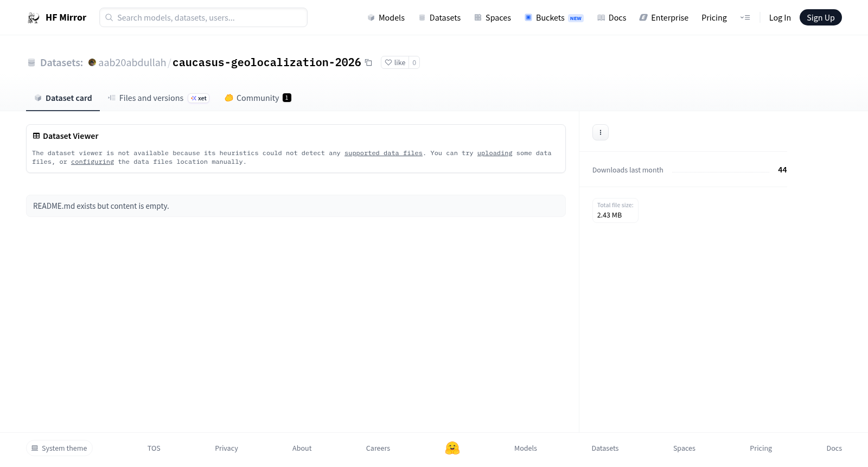Open the footer About link
This screenshot has height=467, width=868.
(302, 448)
